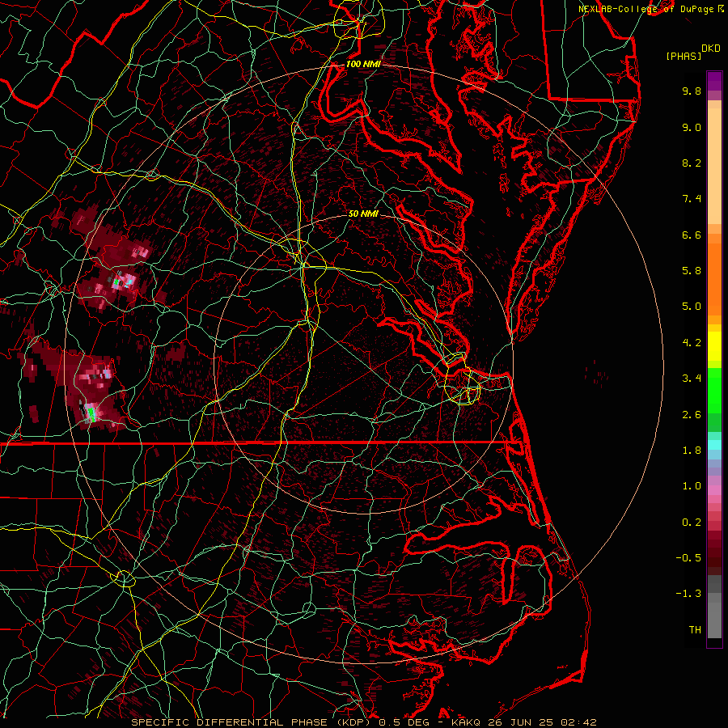Click the KAKQ station ID in caption
The width and height of the screenshot is (728, 728).
pos(466,722)
